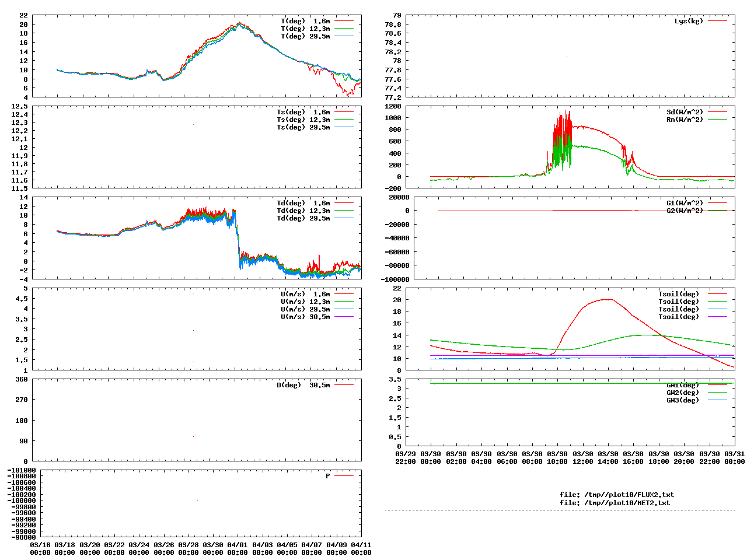747x560 pixels.
Task: Click the '-101000' y-axis tick in pressure plot
Action: click(22, 470)
